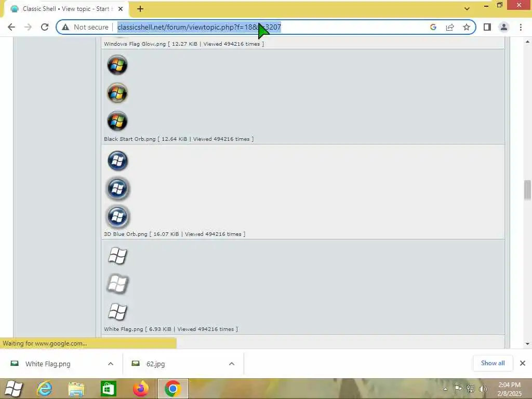
Task: Show hidden system tray icons
Action: pos(445,389)
